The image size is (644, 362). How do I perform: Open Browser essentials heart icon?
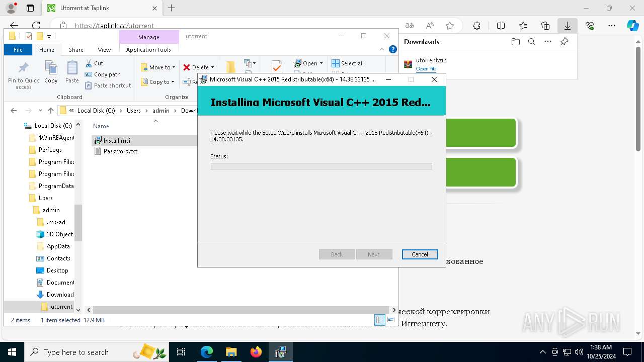click(x=590, y=26)
